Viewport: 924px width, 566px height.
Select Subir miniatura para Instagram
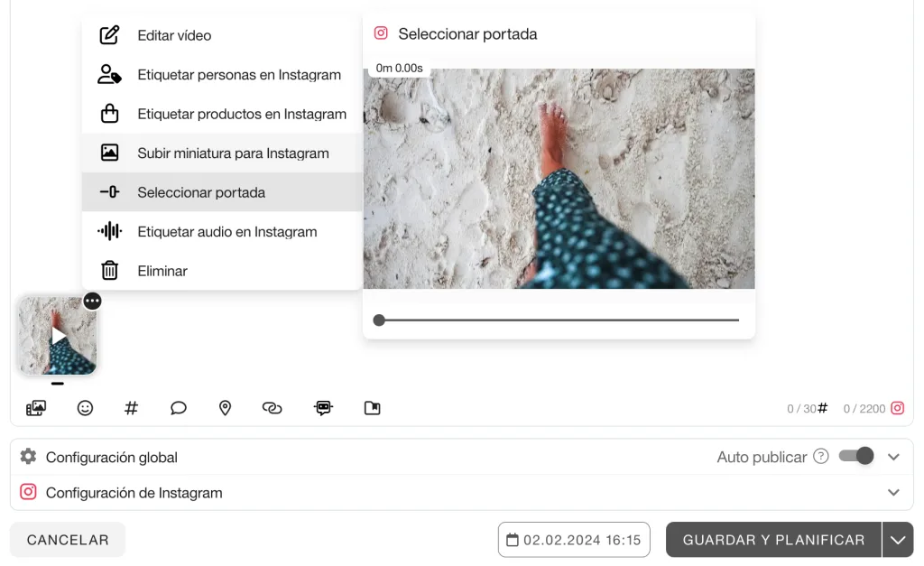click(222, 153)
